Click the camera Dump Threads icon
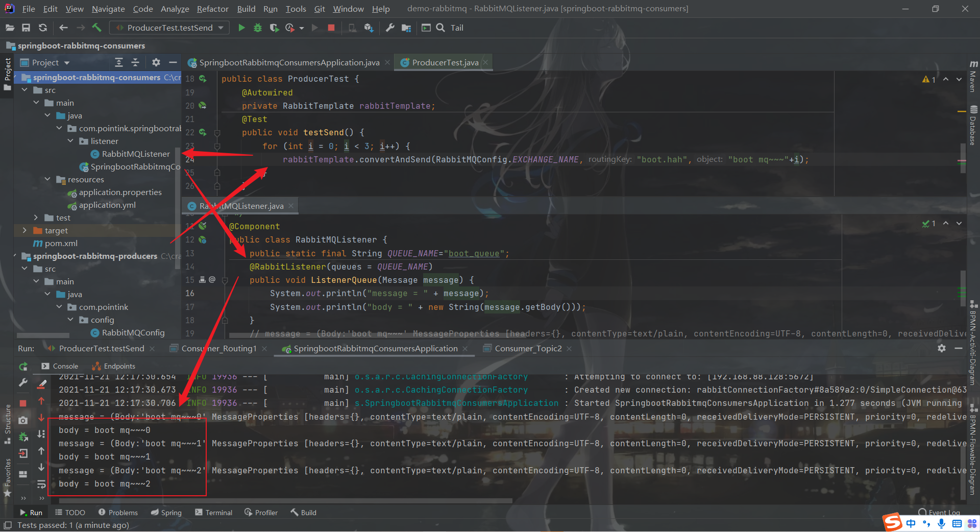This screenshot has width=980, height=532. point(23,420)
